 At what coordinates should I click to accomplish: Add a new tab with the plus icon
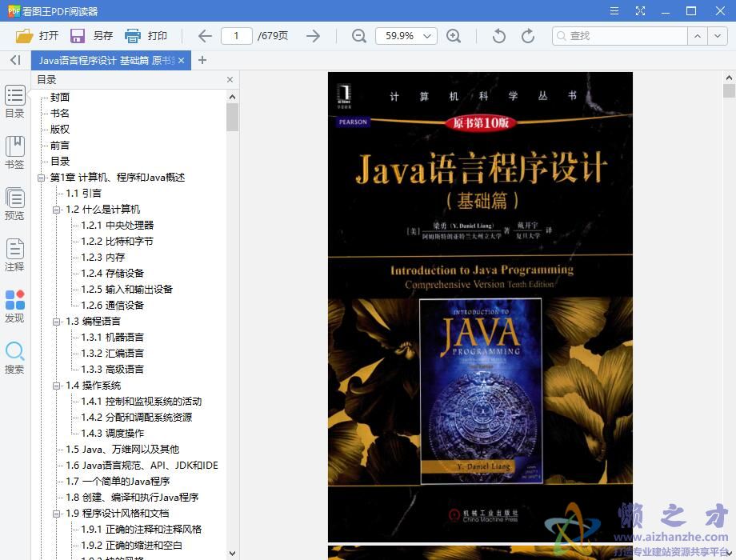pyautogui.click(x=202, y=60)
